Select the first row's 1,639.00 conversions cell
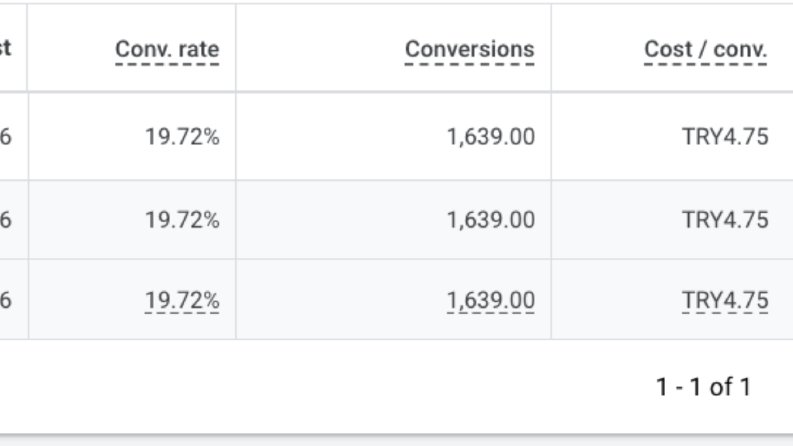Viewport: 793px width, 446px height. pyautogui.click(x=491, y=137)
